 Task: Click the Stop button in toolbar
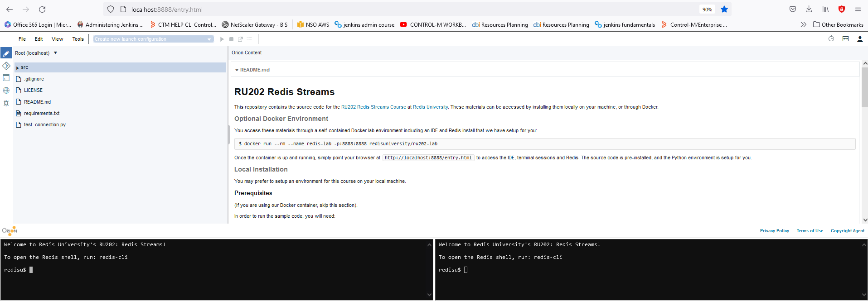click(231, 39)
